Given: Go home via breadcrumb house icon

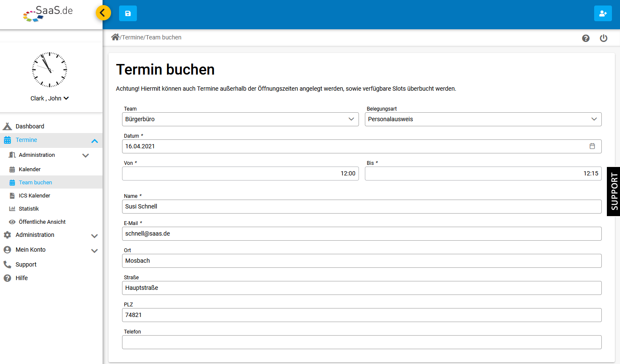Looking at the screenshot, I should click(x=115, y=37).
